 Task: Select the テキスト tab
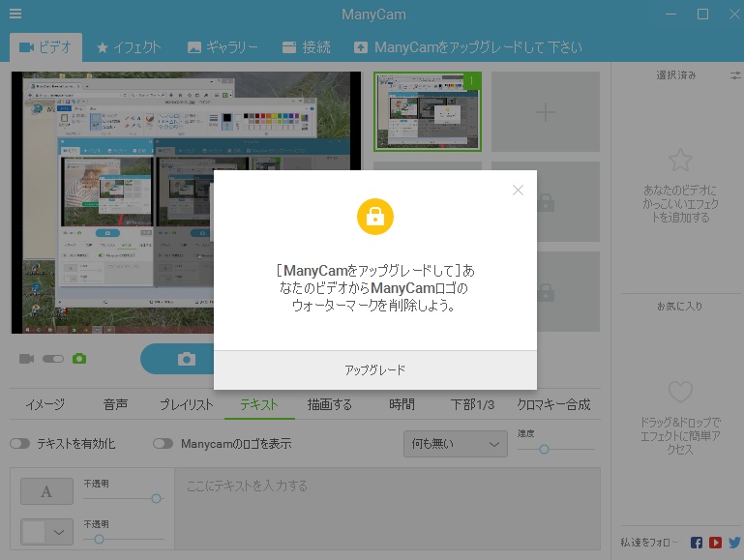pyautogui.click(x=259, y=404)
